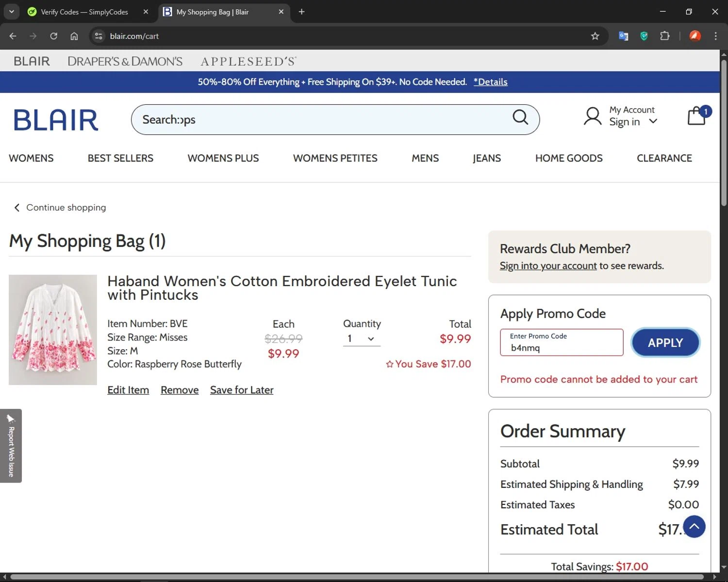This screenshot has width=728, height=582.
Task: Open Google Translate extension icon
Action: click(x=624, y=36)
